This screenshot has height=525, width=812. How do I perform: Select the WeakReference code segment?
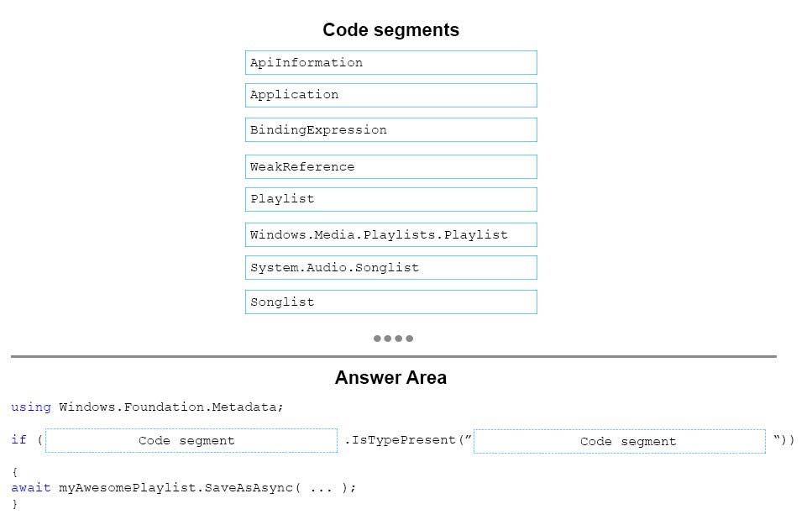[391, 167]
